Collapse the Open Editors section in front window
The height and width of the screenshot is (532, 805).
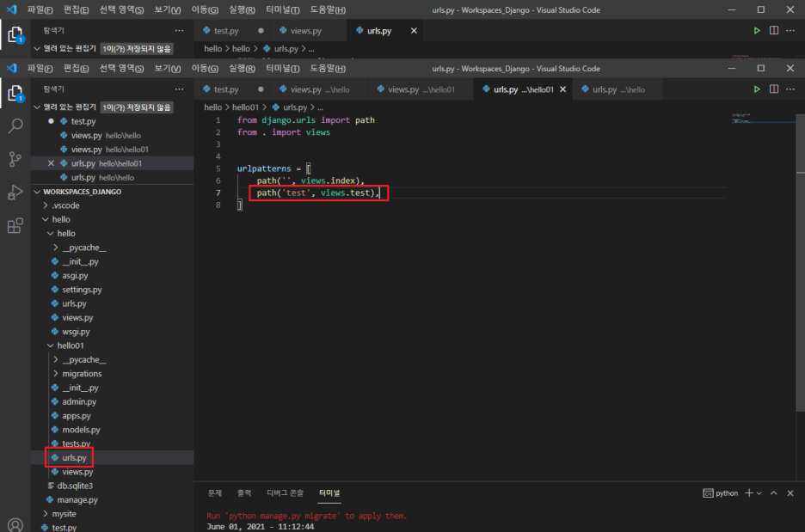click(37, 107)
